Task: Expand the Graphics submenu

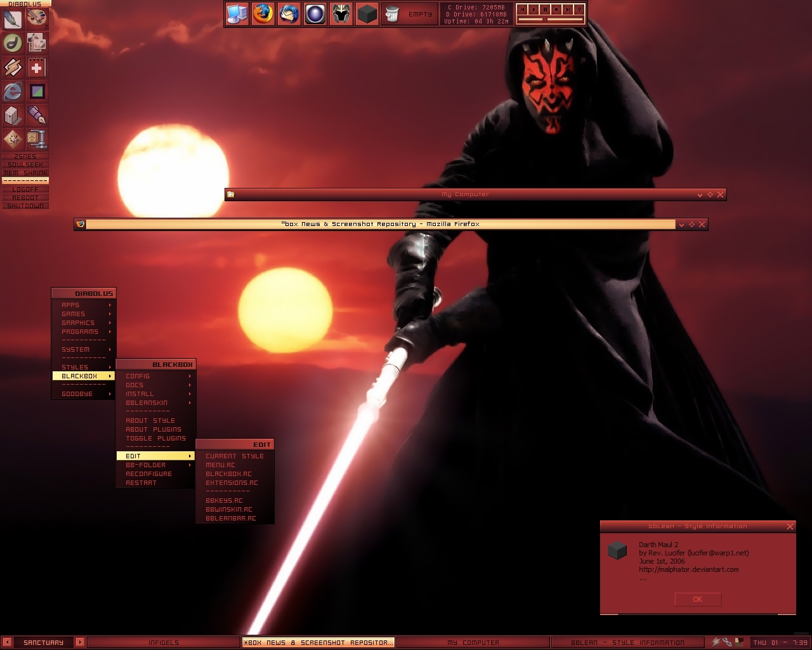Action: click(84, 322)
